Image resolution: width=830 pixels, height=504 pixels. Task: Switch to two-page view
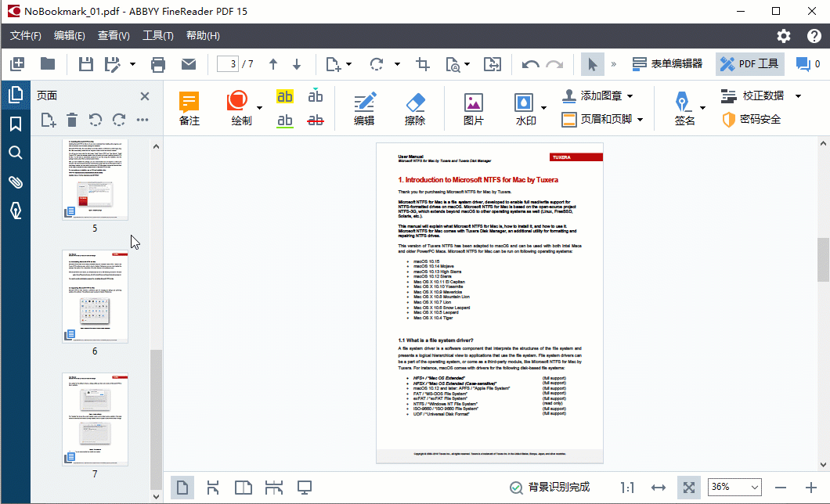[x=243, y=487]
